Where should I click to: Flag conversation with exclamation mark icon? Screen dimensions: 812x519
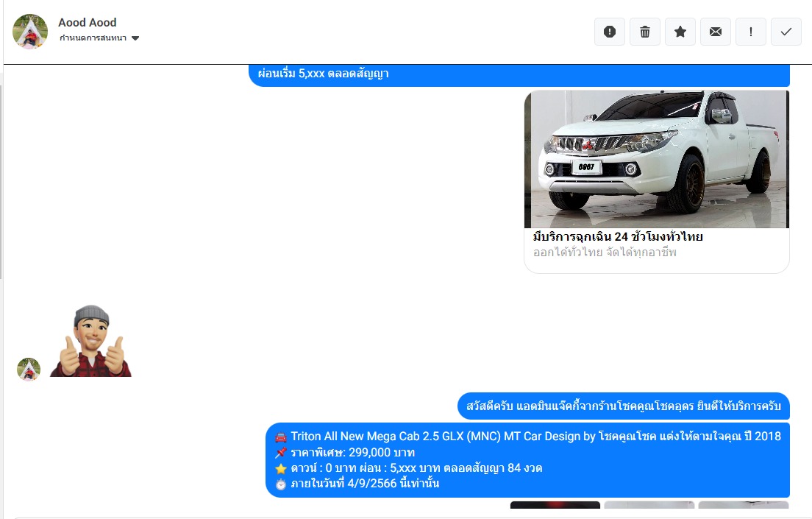(750, 32)
